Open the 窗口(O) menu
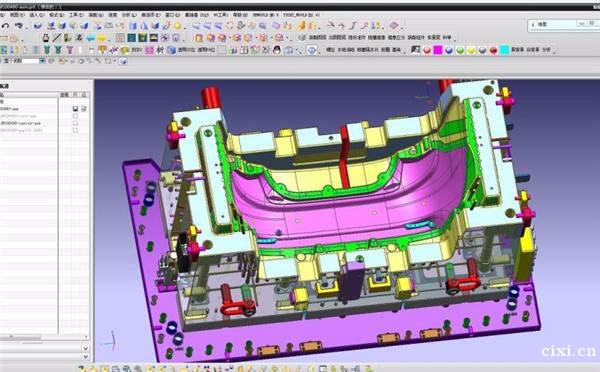The image size is (600, 372). tap(172, 15)
